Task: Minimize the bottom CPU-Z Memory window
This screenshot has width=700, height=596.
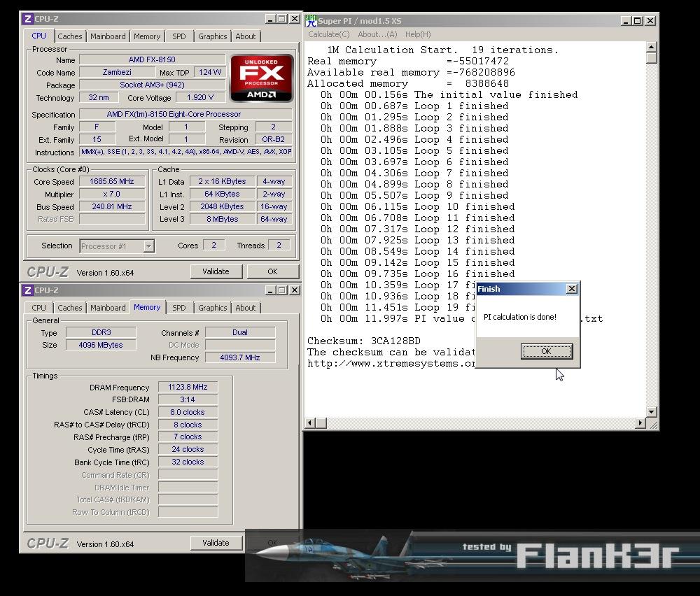Action: point(270,290)
